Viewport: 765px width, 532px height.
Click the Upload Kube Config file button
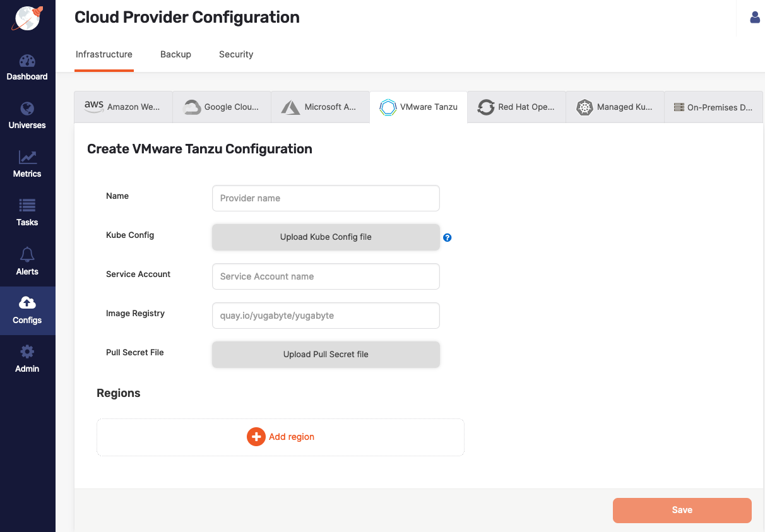pyautogui.click(x=326, y=237)
